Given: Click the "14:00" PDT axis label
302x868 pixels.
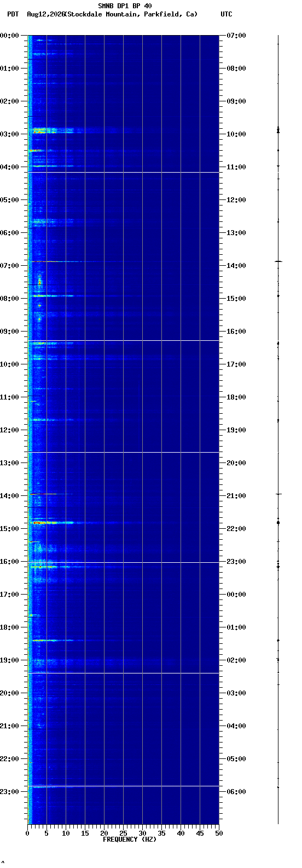Looking at the screenshot, I should coord(9,496).
